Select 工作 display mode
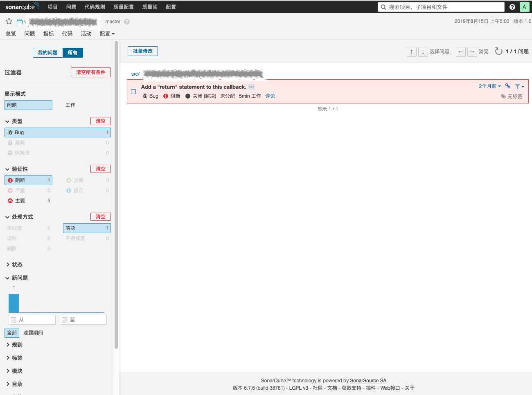The height and width of the screenshot is (395, 532). [70, 105]
